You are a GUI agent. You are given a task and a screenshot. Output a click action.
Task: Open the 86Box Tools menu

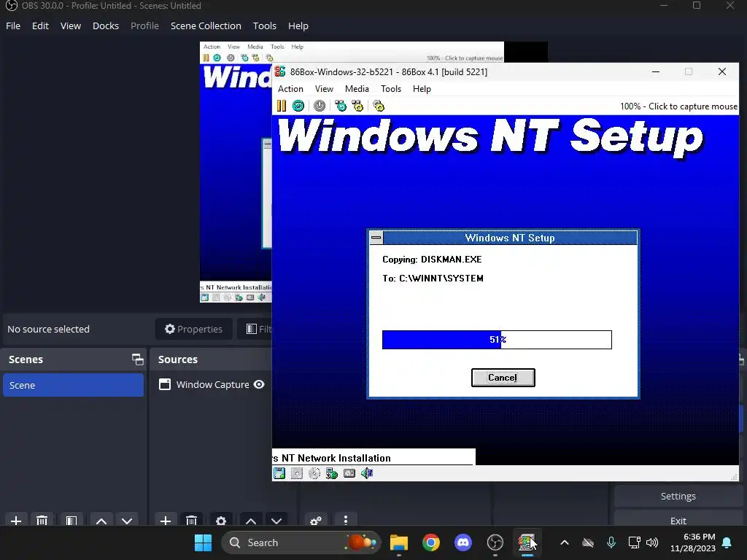pyautogui.click(x=391, y=88)
